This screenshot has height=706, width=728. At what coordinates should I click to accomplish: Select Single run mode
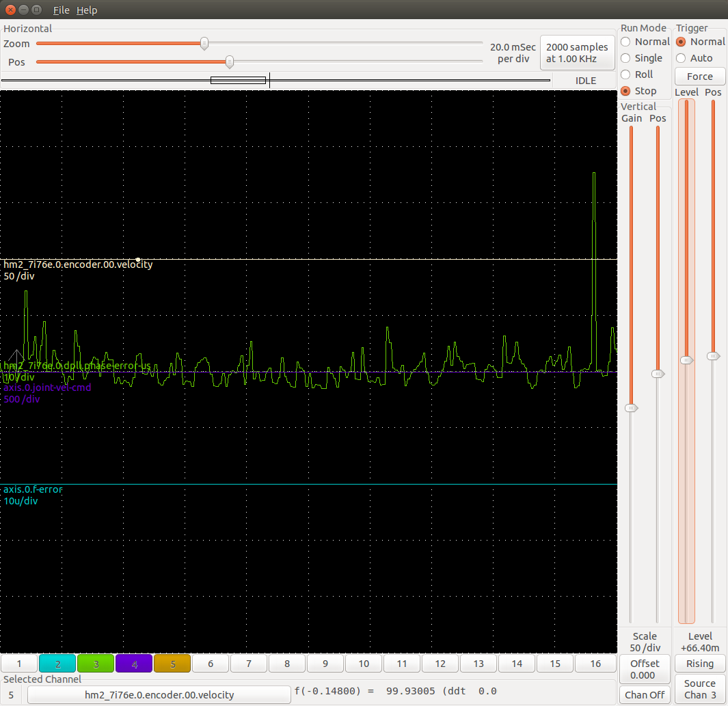click(642, 58)
